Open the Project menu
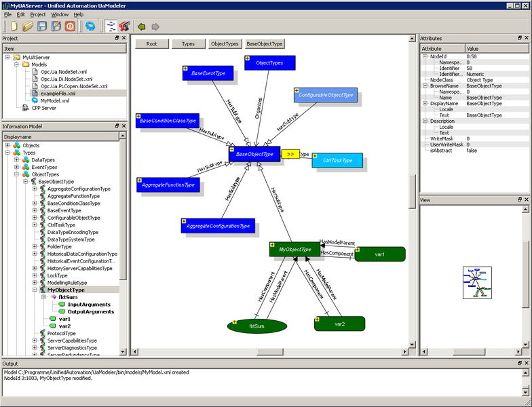The height and width of the screenshot is (407, 532). tap(38, 14)
